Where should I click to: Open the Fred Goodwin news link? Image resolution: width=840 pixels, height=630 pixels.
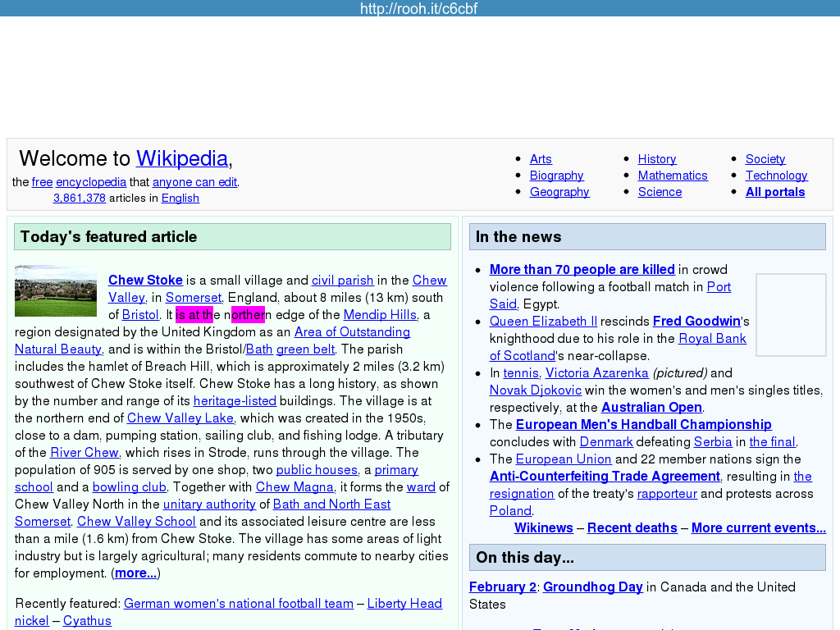696,321
